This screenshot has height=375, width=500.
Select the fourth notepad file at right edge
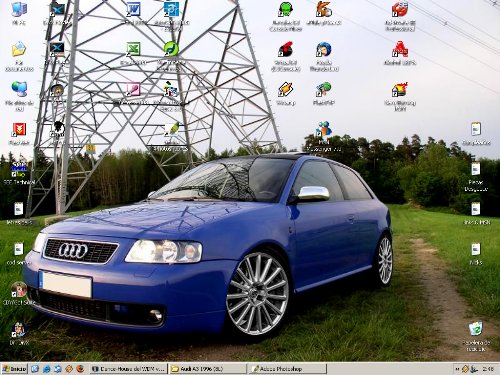pyautogui.click(x=476, y=249)
